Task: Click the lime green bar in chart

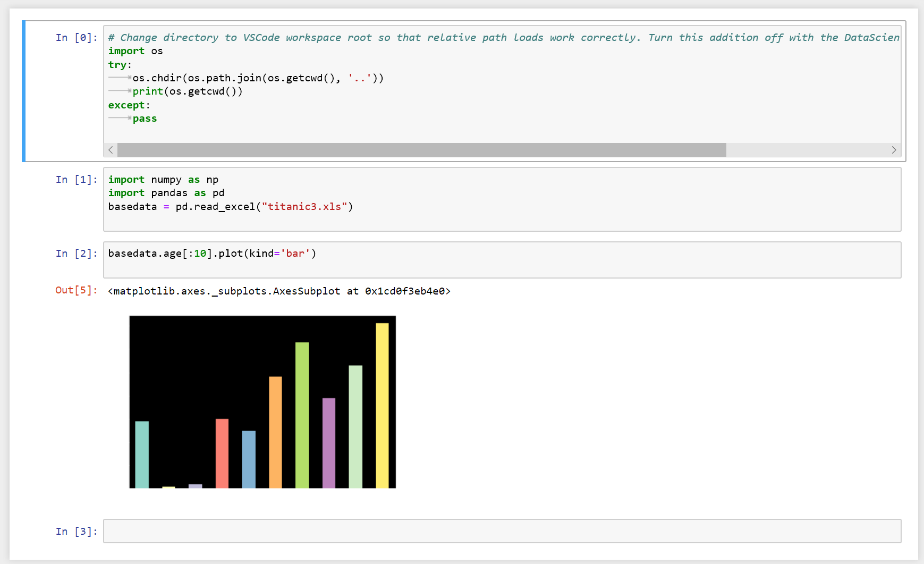Action: tap(302, 415)
